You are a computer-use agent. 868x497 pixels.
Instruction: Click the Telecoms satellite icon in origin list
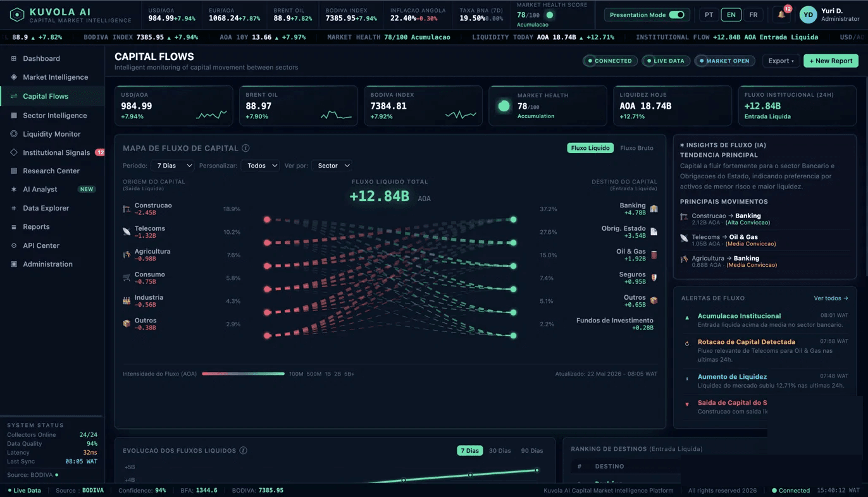[127, 231]
